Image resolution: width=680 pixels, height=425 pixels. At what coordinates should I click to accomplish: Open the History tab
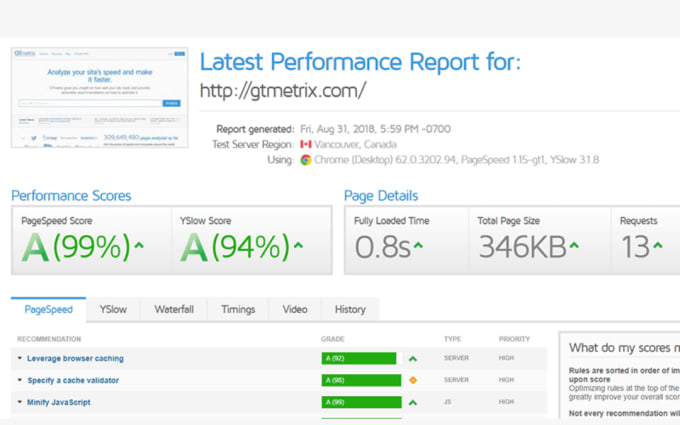[350, 310]
